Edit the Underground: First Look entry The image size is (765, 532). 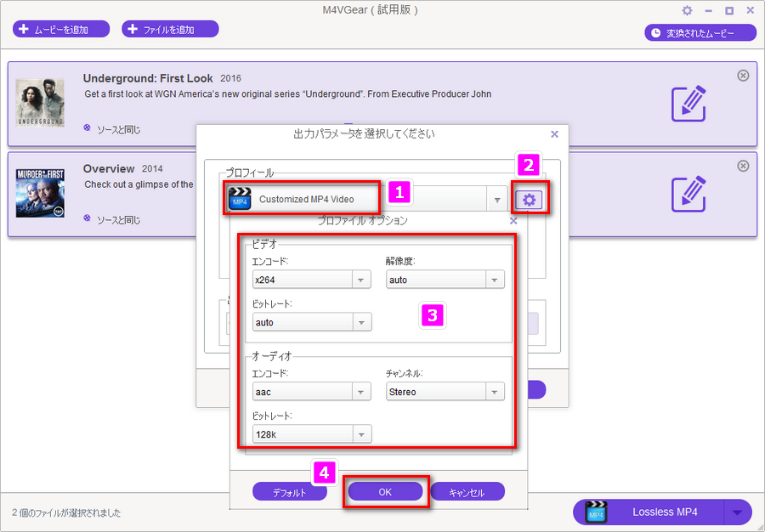pyautogui.click(x=688, y=104)
